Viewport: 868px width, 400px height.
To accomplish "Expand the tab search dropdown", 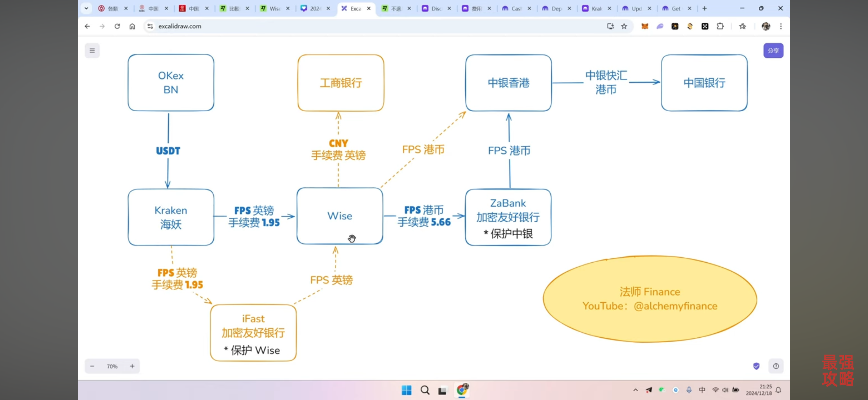I will 86,8.
